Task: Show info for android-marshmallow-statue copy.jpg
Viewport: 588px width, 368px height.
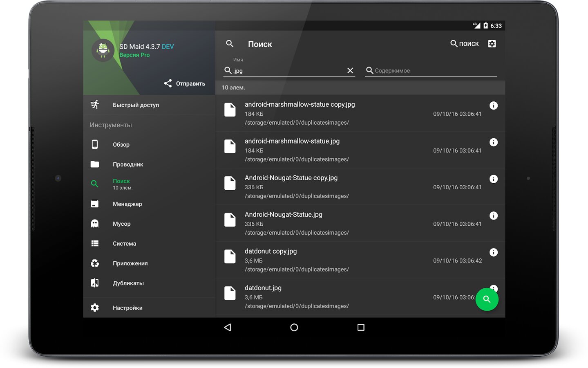Action: [x=493, y=106]
